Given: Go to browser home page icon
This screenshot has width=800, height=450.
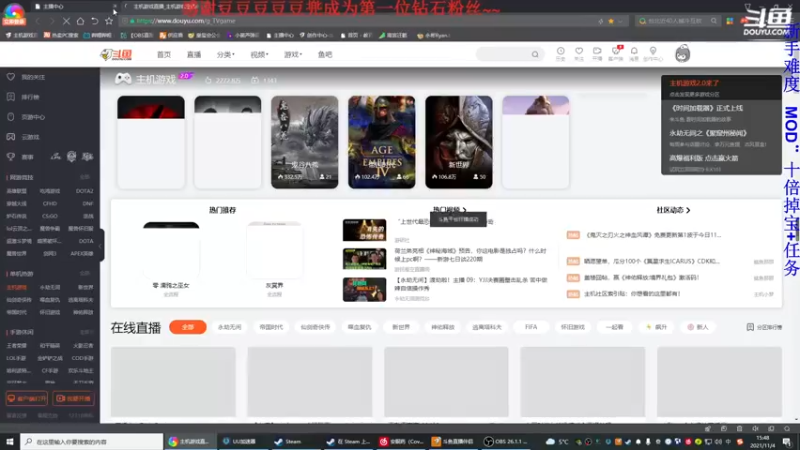Looking at the screenshot, I should tap(81, 21).
